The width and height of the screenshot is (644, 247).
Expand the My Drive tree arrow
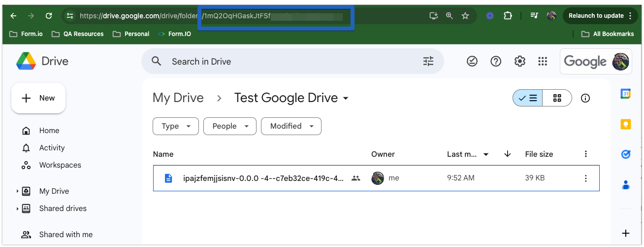coord(17,191)
